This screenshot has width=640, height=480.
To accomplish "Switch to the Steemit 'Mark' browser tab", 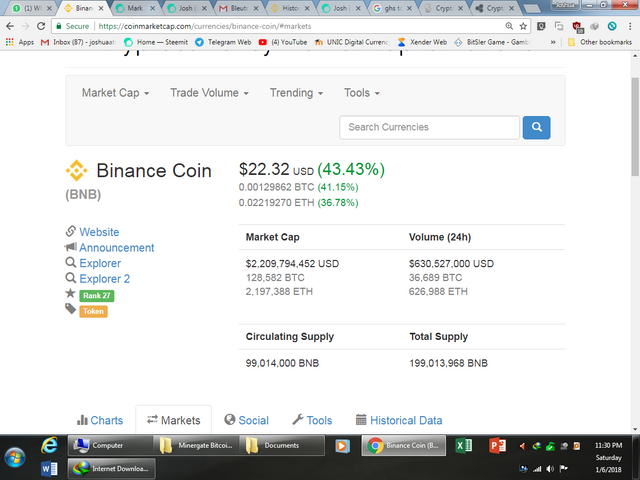I will click(135, 8).
